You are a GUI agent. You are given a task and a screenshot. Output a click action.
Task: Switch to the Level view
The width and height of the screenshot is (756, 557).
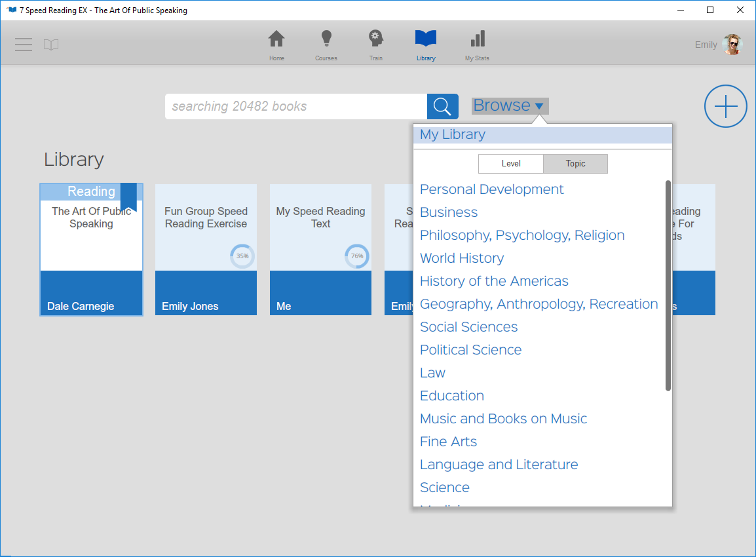tap(510, 163)
